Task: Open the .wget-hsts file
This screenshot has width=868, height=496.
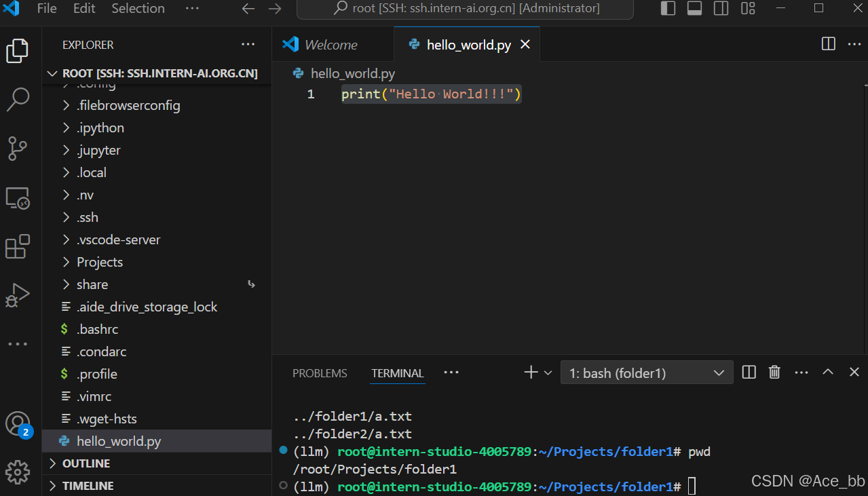Action: tap(157, 419)
